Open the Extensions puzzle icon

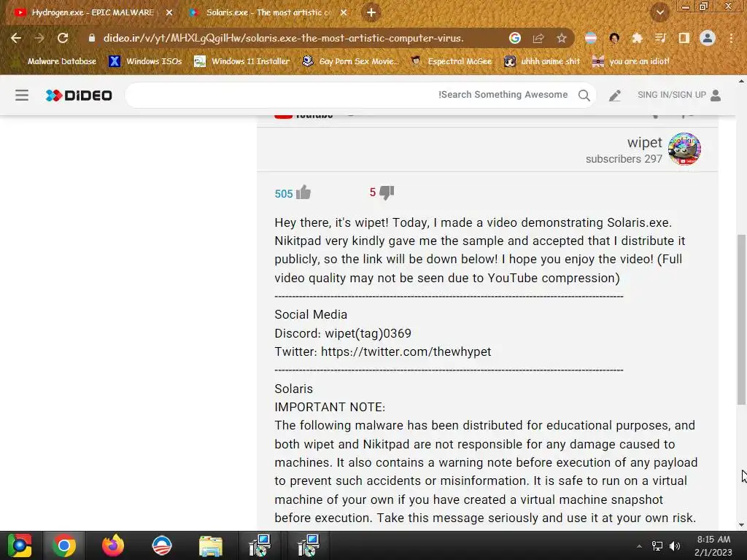click(x=637, y=38)
